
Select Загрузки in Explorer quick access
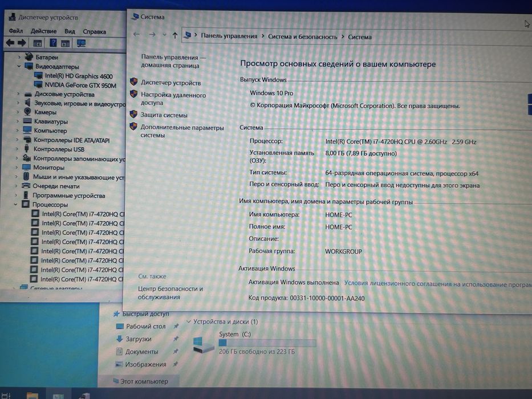(x=139, y=339)
